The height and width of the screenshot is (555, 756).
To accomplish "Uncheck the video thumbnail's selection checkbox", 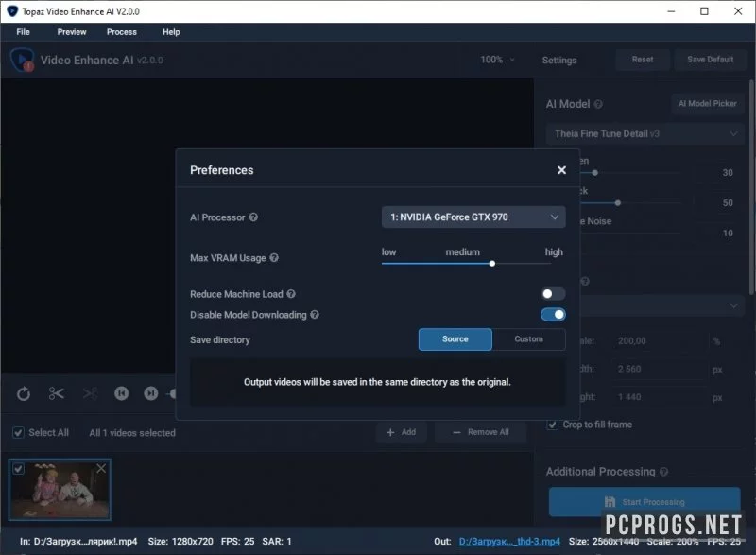I will [x=18, y=469].
